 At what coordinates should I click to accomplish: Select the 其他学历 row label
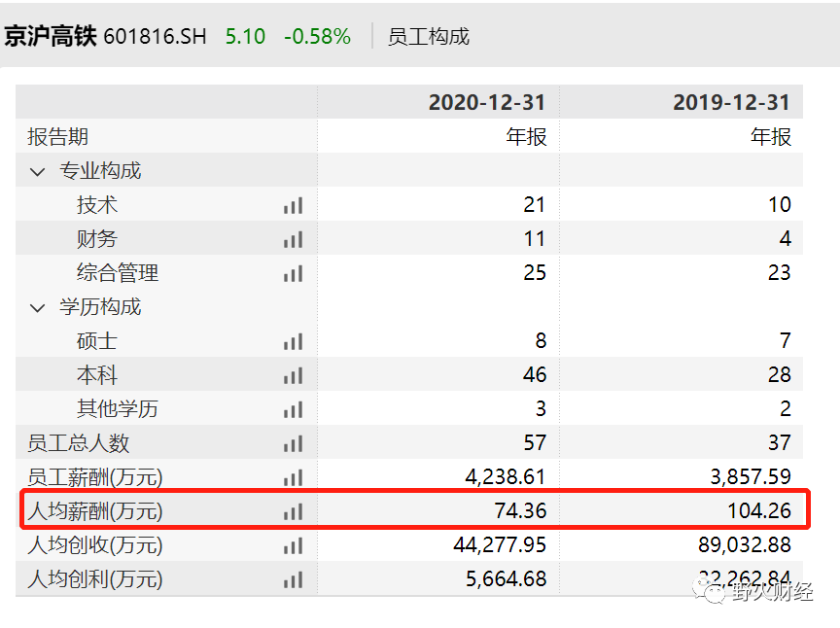pyautogui.click(x=118, y=409)
